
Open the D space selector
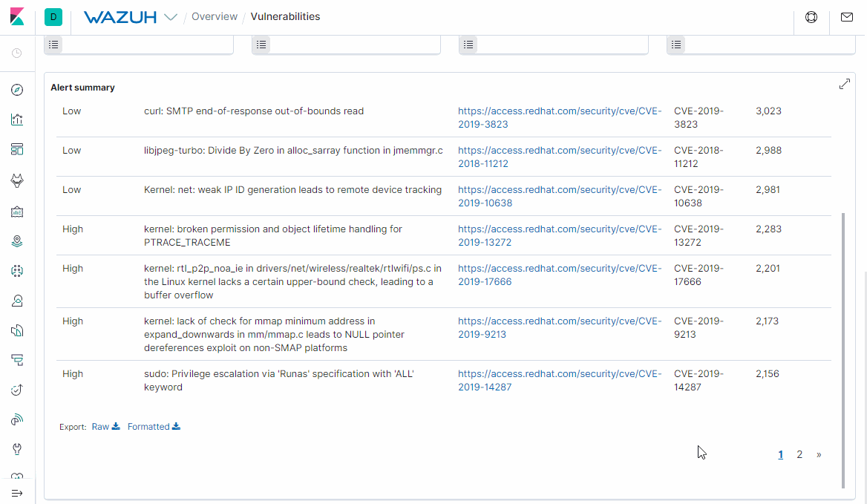pos(53,16)
